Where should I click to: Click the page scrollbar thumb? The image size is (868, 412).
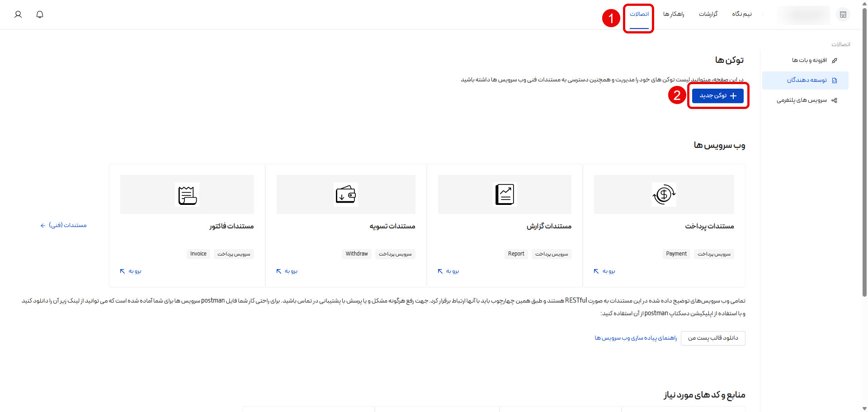point(864,152)
